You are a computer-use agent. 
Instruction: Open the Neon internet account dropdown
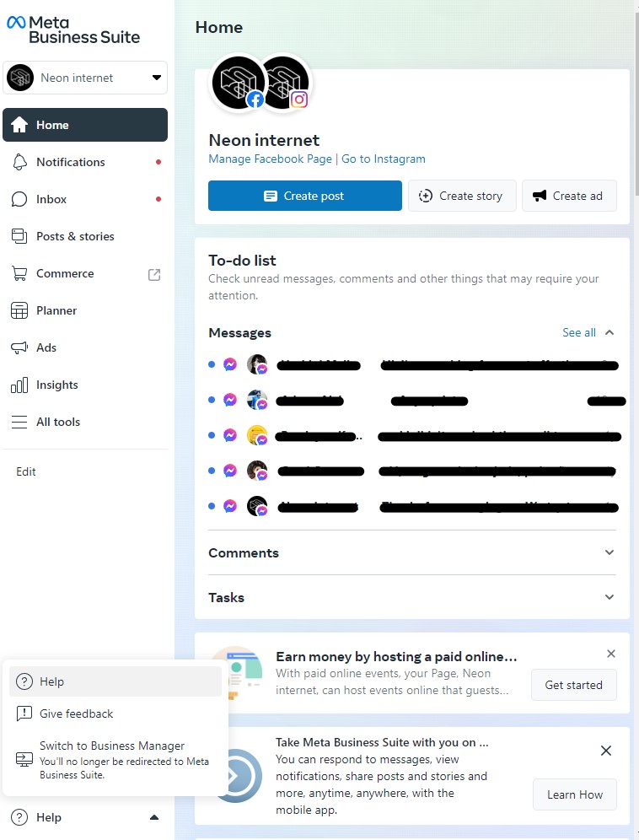[85, 78]
